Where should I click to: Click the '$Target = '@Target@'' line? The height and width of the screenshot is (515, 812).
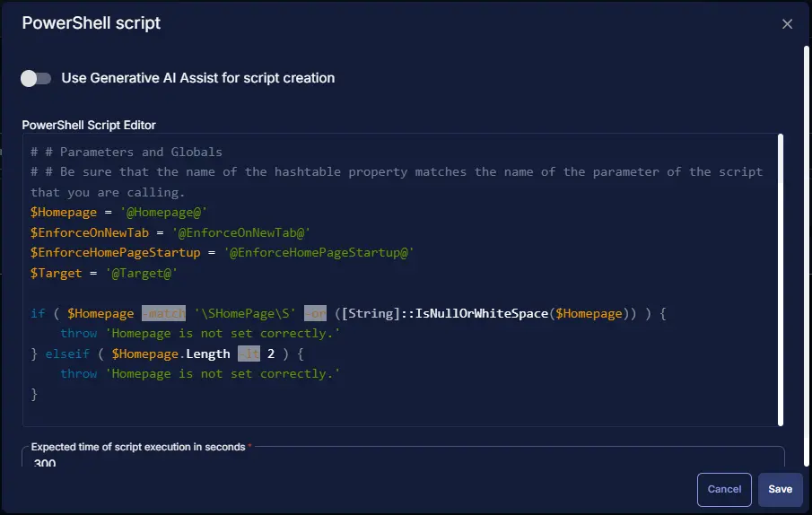tap(103, 273)
